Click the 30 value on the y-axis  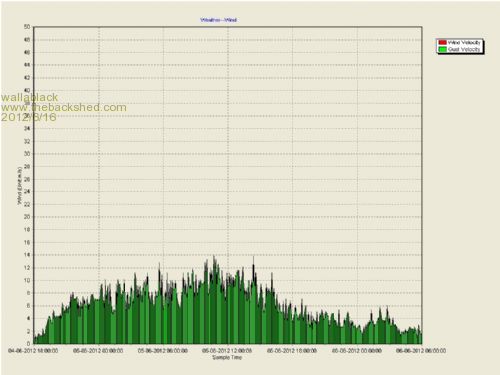27,154
